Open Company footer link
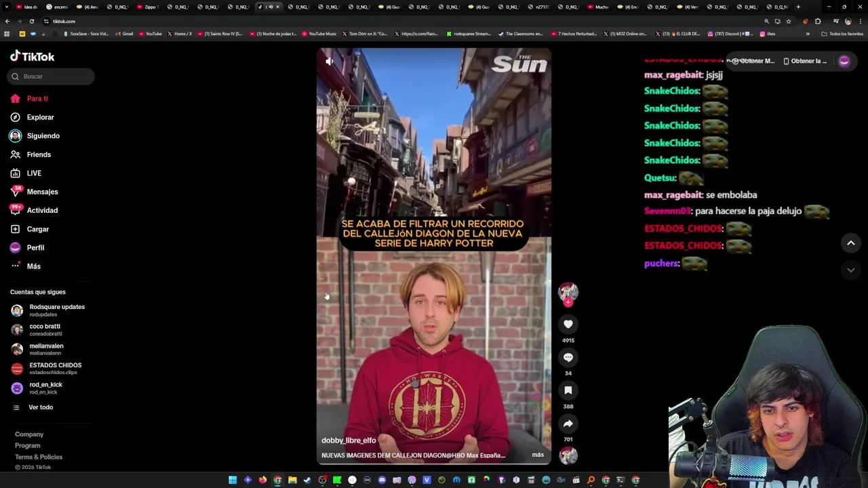Image resolution: width=868 pixels, height=488 pixels. pos(29,434)
